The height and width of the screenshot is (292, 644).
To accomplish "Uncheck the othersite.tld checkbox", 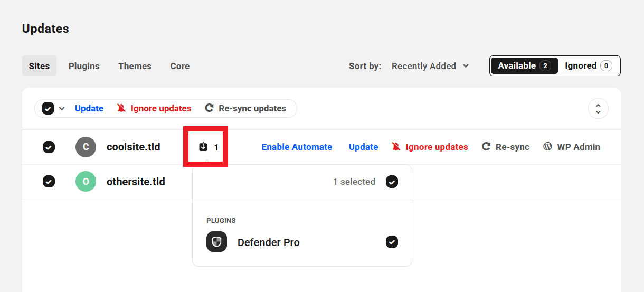I will pos(49,182).
